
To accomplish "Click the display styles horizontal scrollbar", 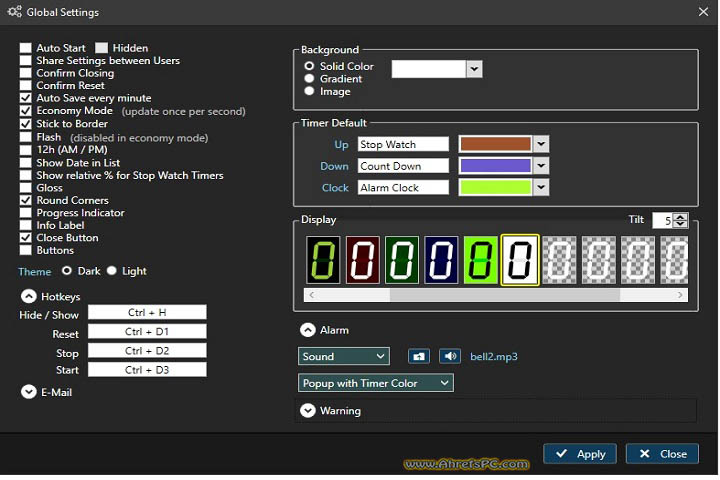I will click(x=495, y=295).
